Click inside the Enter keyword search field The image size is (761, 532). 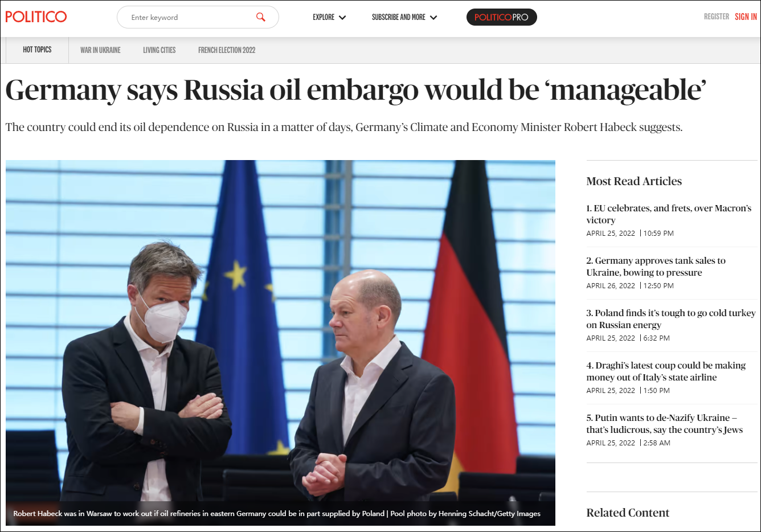[x=191, y=17]
